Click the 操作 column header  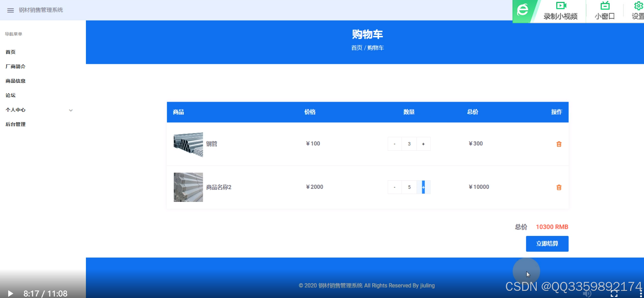pos(557,112)
